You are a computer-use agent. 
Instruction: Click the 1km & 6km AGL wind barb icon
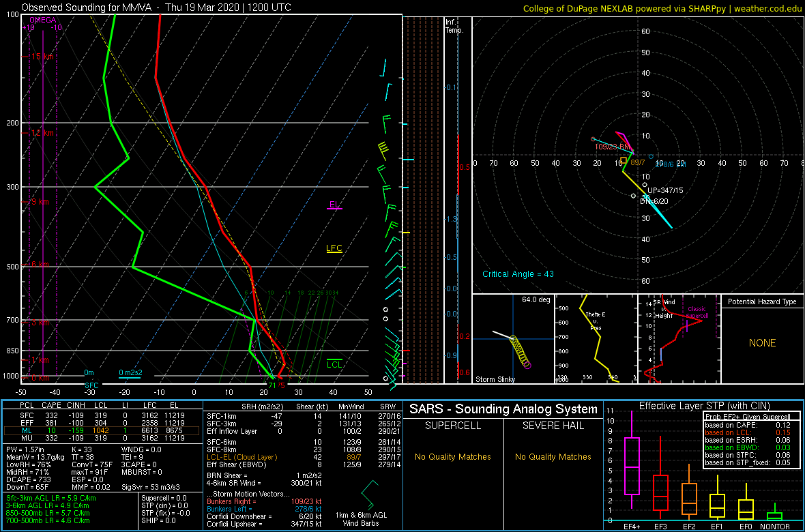pyautogui.click(x=370, y=496)
